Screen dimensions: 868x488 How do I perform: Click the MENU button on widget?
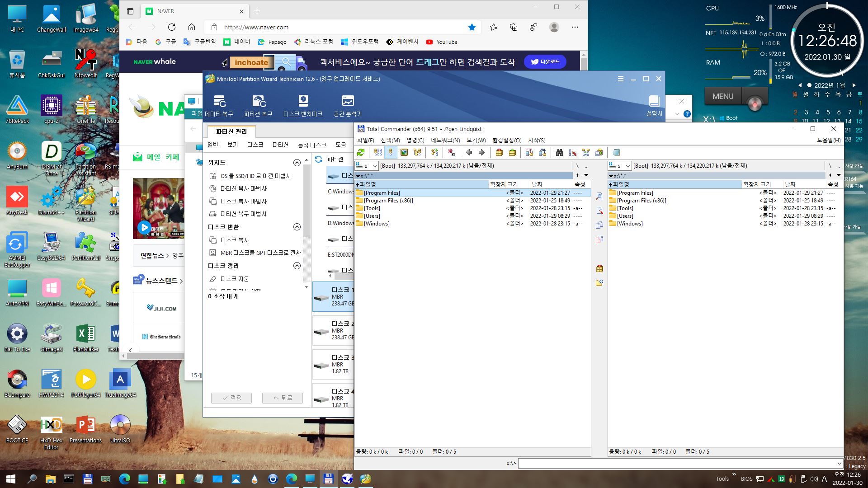[723, 96]
